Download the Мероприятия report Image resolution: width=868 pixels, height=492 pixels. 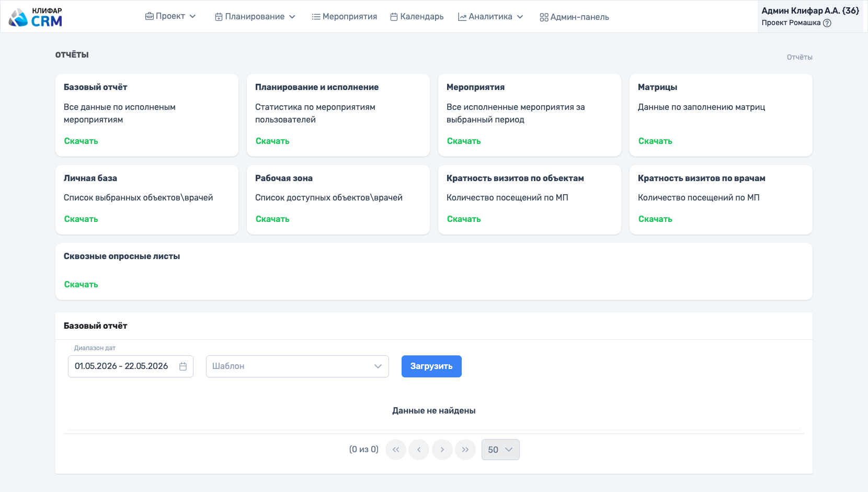tap(464, 141)
